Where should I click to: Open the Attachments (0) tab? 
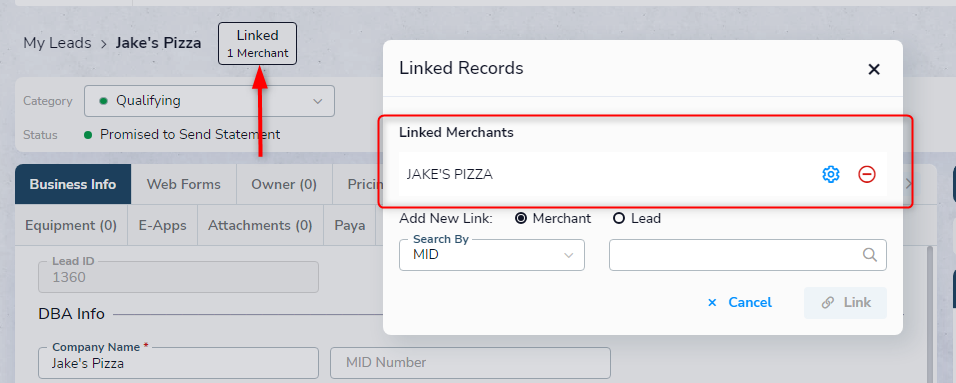pyautogui.click(x=260, y=225)
